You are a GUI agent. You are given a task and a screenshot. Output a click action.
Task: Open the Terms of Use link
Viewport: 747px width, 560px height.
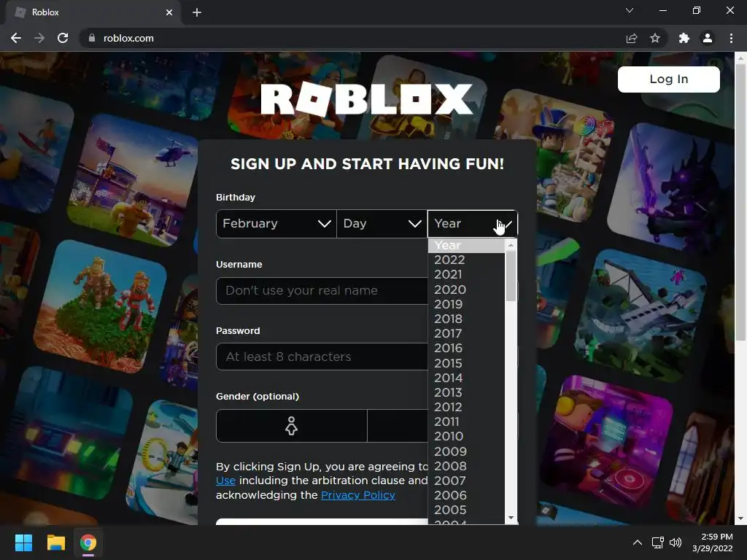226,481
